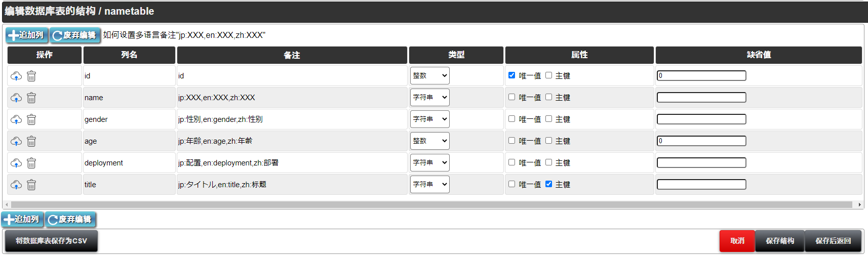Click trash icon for gender row
Screen dimensions: 868x256
click(31, 119)
